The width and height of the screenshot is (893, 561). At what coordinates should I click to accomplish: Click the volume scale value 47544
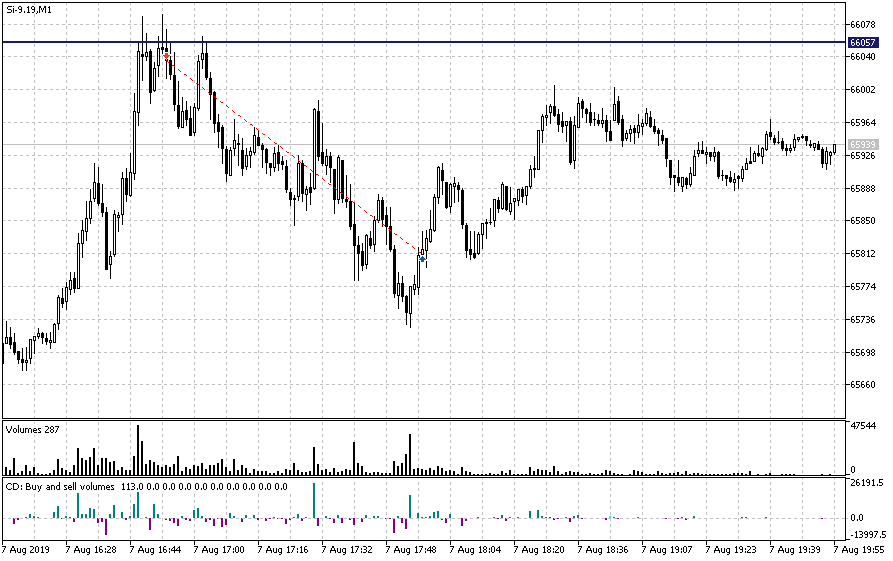tap(862, 425)
